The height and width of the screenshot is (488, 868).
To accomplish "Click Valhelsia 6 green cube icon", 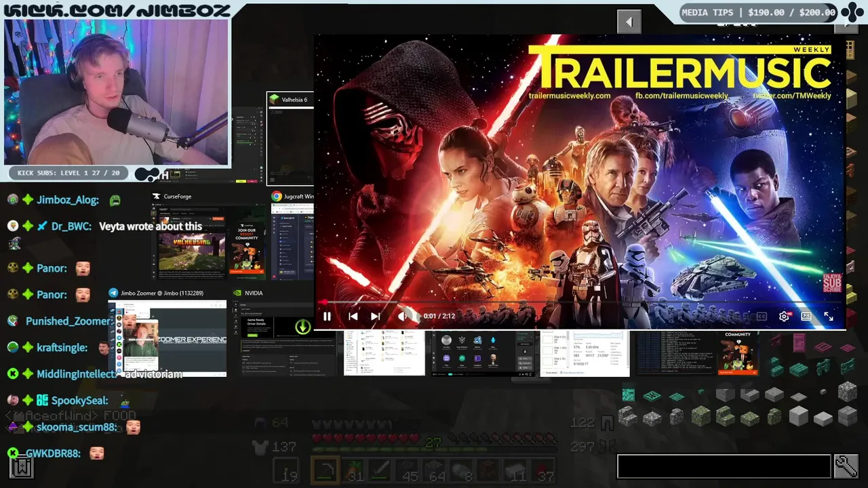I will tap(274, 100).
